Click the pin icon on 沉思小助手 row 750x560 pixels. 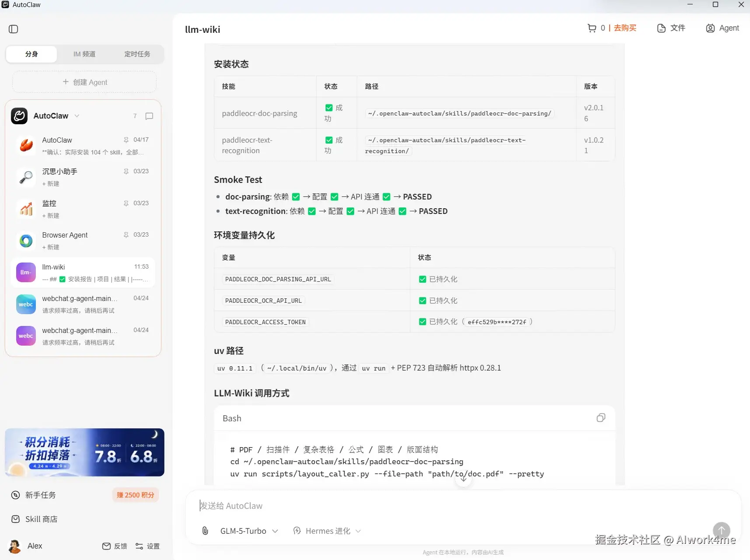point(126,171)
